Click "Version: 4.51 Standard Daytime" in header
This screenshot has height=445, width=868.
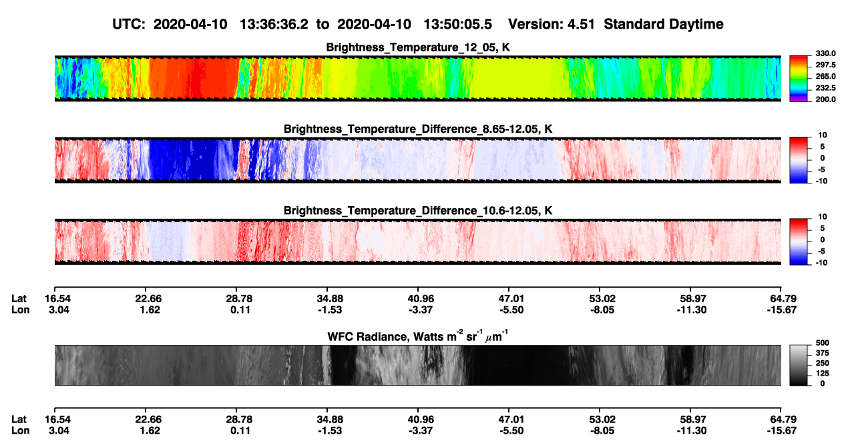pos(616,24)
